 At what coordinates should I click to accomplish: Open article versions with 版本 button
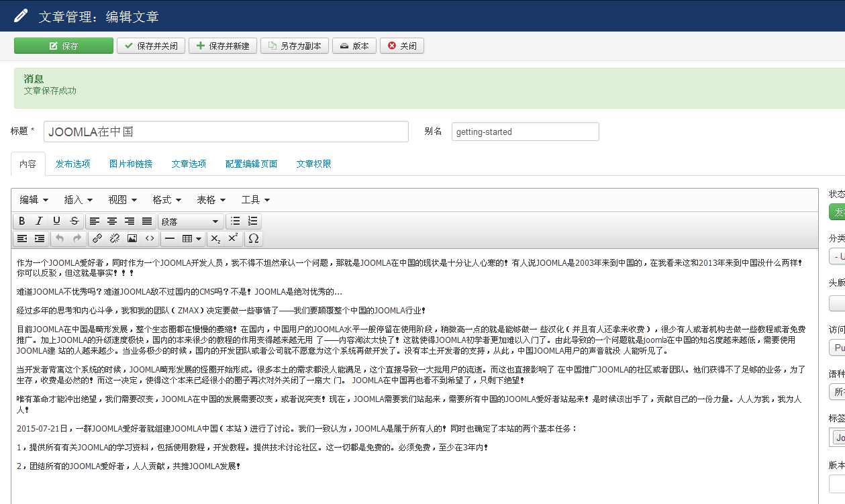(354, 46)
